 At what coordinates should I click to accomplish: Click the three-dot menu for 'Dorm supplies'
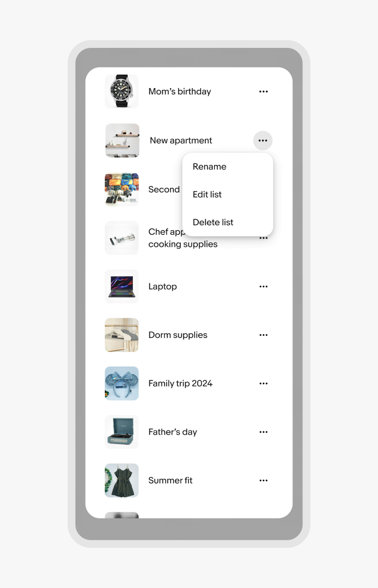coord(263,335)
